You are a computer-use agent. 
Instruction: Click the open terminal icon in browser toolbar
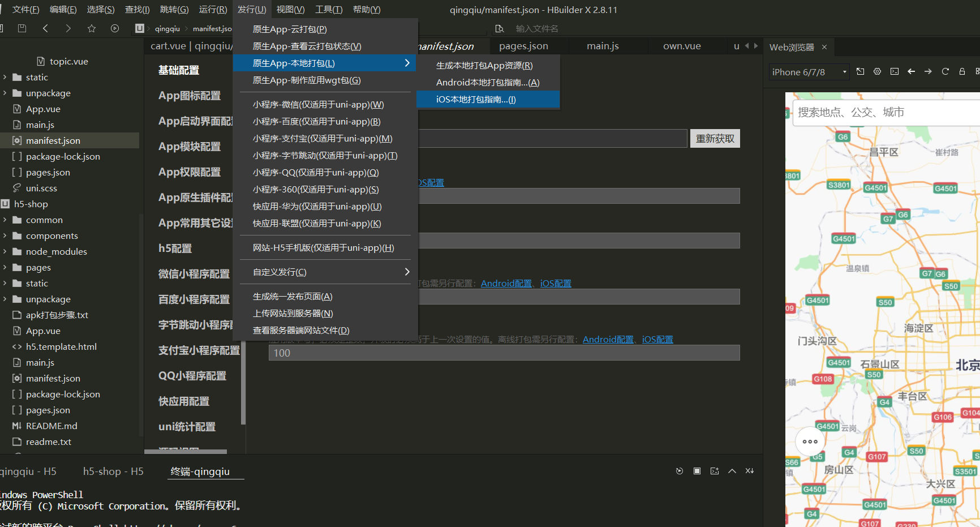coord(895,71)
